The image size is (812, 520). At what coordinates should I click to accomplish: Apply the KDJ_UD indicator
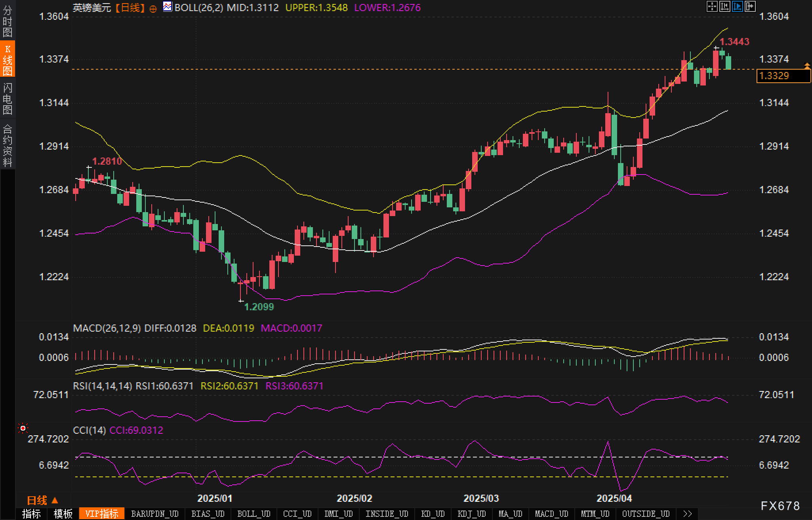click(x=471, y=514)
